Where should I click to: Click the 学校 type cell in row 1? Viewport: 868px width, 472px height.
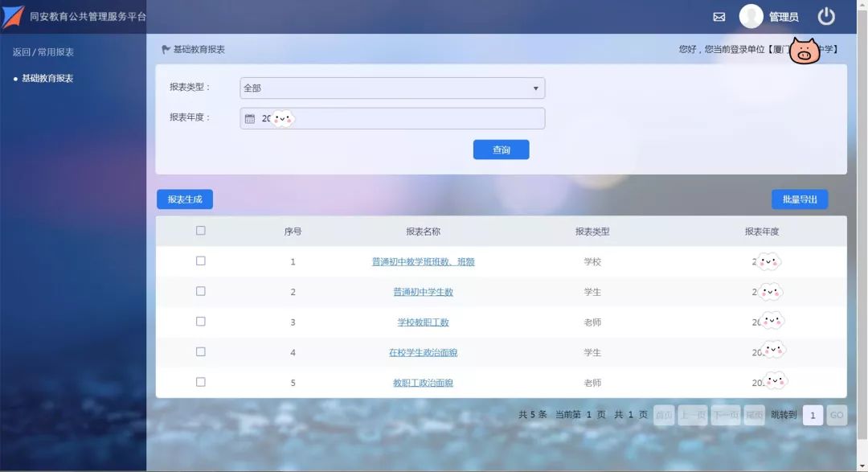pos(592,261)
